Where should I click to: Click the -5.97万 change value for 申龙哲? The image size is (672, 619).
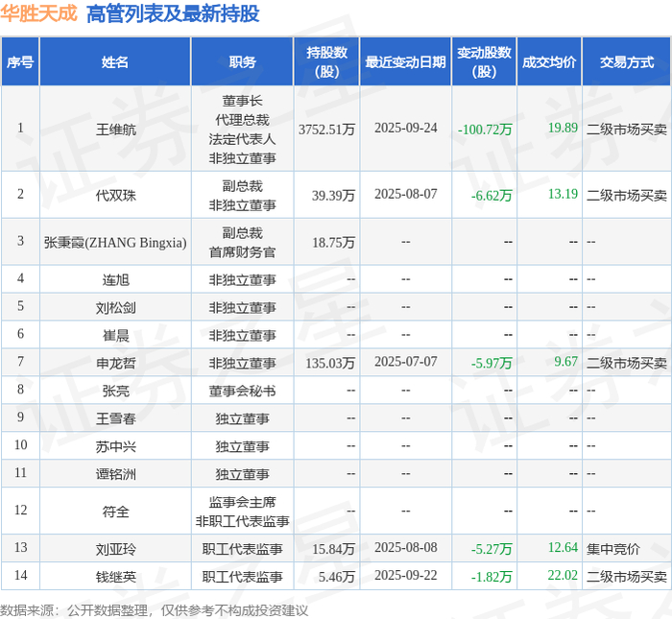click(x=492, y=364)
